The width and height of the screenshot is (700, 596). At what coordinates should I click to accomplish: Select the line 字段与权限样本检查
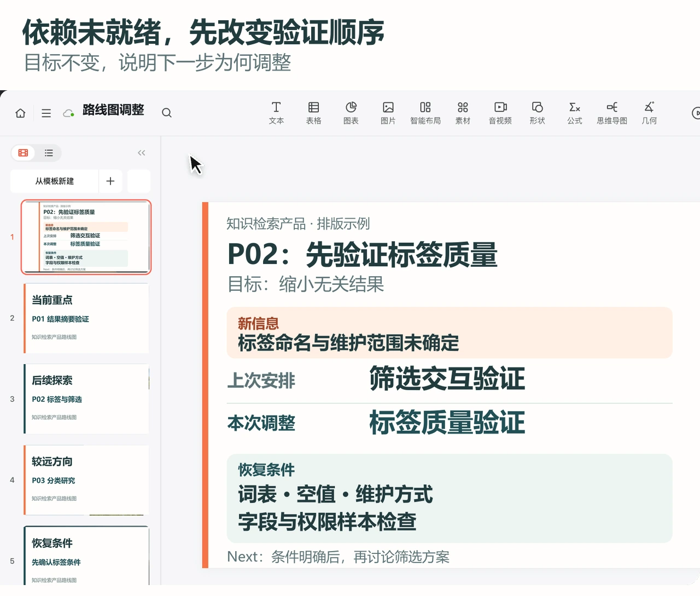pyautogui.click(x=327, y=522)
